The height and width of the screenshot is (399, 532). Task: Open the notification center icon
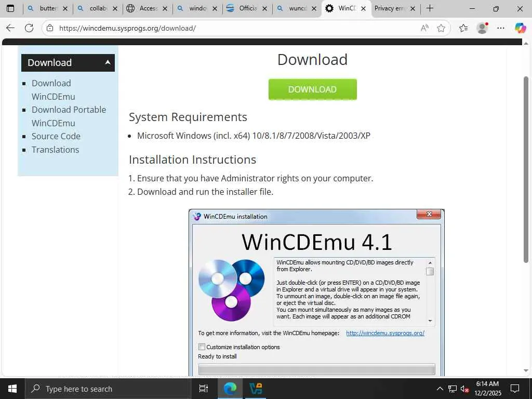pos(515,389)
